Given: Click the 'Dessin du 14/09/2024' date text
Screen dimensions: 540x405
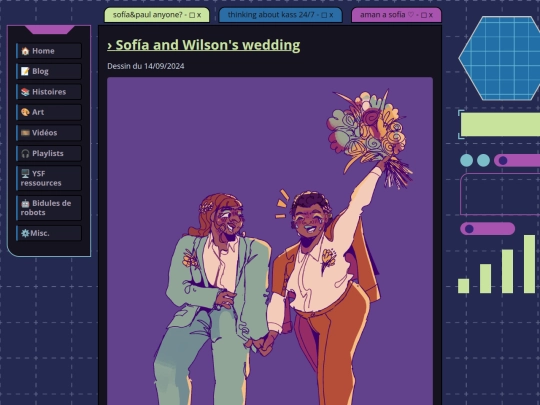Looking at the screenshot, I should (146, 66).
